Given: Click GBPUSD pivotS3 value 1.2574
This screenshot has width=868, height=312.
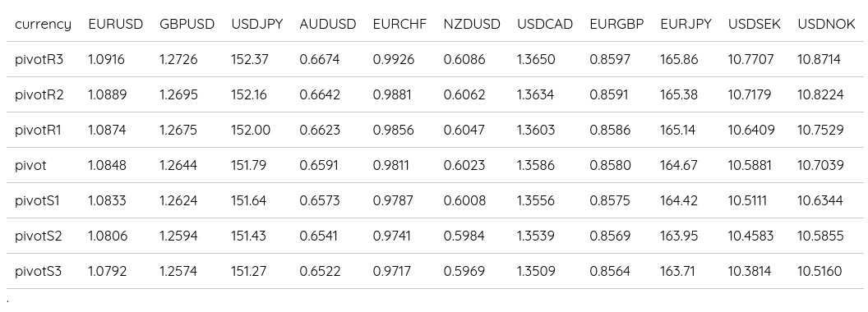Looking at the screenshot, I should 178,272.
